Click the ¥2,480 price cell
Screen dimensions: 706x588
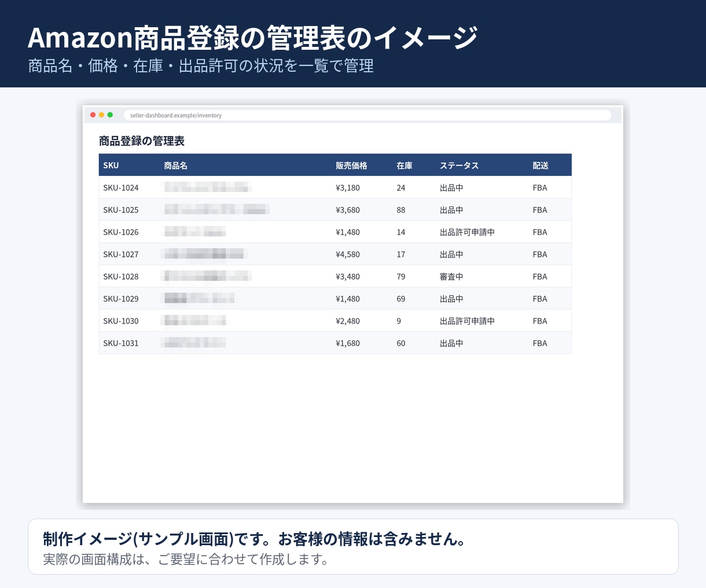[x=348, y=321]
